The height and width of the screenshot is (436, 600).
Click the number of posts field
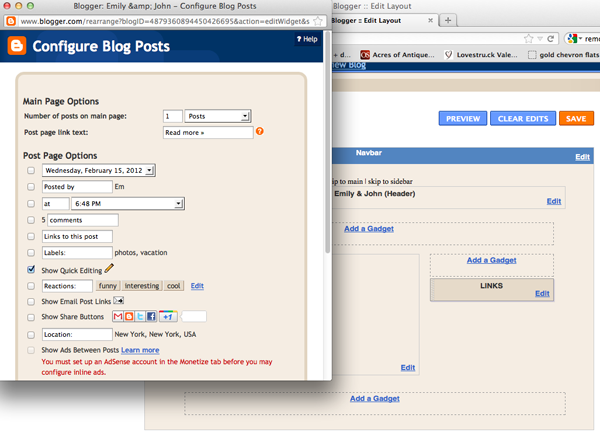173,116
